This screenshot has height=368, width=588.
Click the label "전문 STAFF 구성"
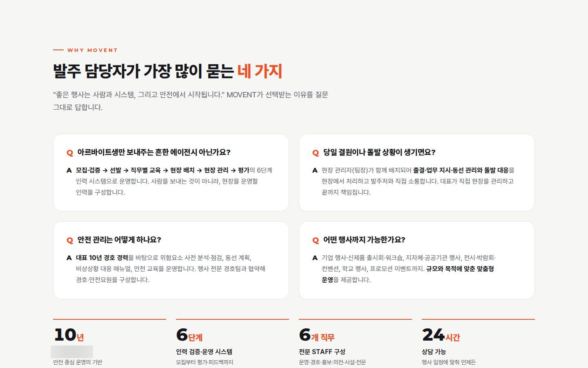point(322,352)
